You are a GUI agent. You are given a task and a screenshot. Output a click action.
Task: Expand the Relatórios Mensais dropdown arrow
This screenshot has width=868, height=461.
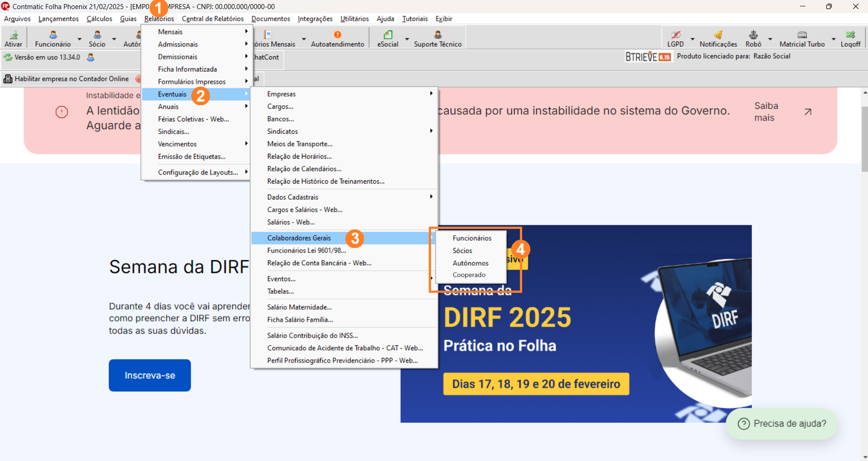pyautogui.click(x=304, y=39)
